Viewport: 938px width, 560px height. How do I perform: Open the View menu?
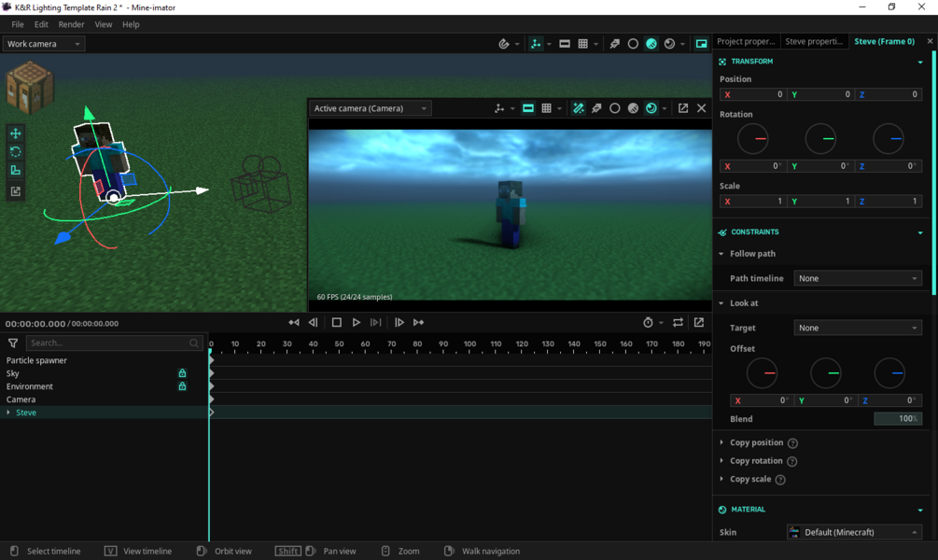click(104, 24)
